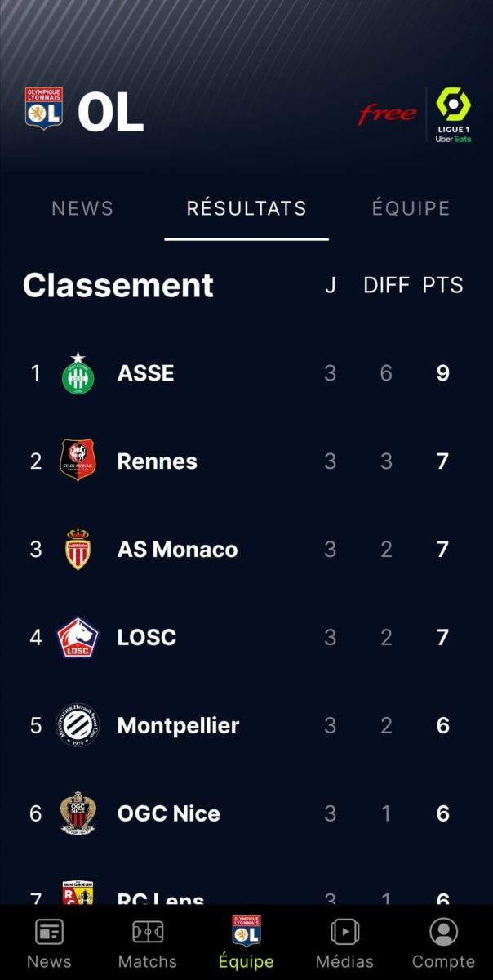
Task: Tap the Olympique Lyonnais crest in header
Action: pos(44,109)
